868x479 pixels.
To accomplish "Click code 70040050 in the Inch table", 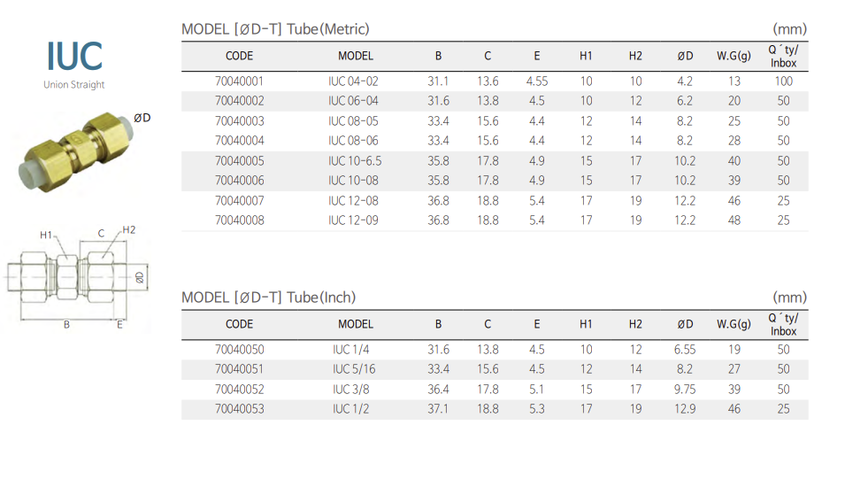I will click(239, 350).
